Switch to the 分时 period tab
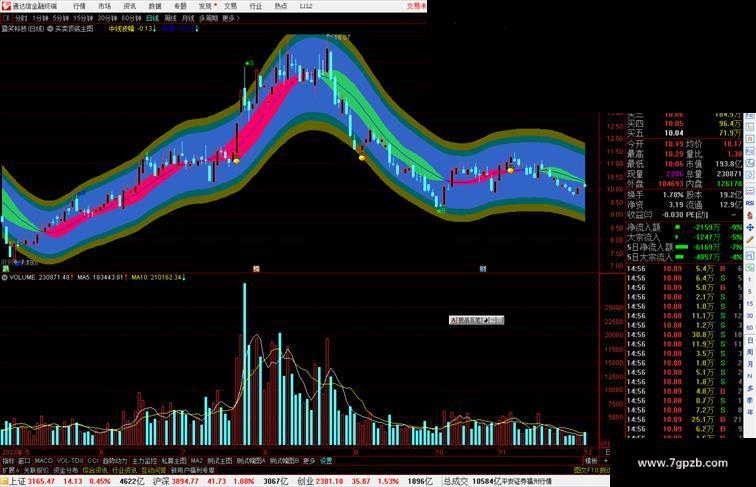Screen dimensions: 756x487 coord(21,18)
